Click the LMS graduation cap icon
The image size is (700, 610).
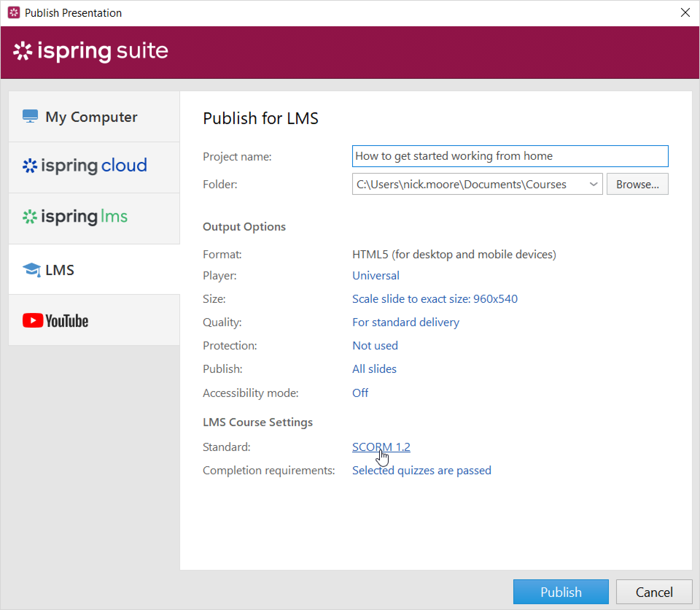tap(32, 270)
